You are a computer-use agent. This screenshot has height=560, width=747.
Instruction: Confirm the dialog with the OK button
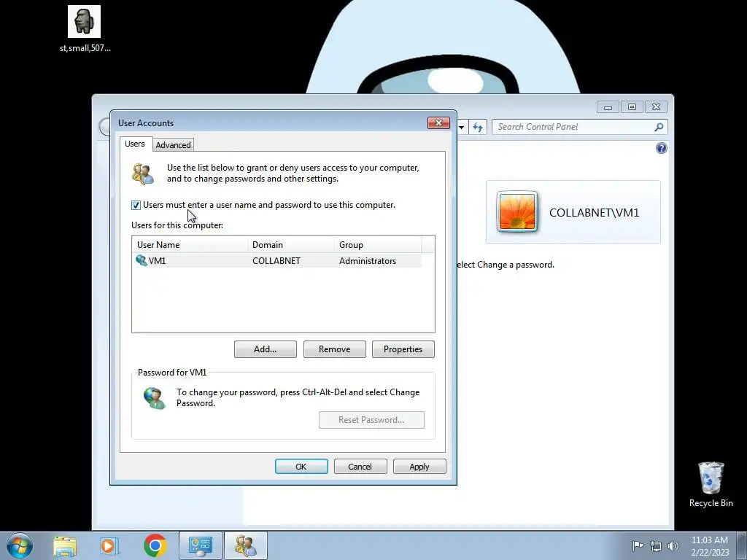point(301,467)
